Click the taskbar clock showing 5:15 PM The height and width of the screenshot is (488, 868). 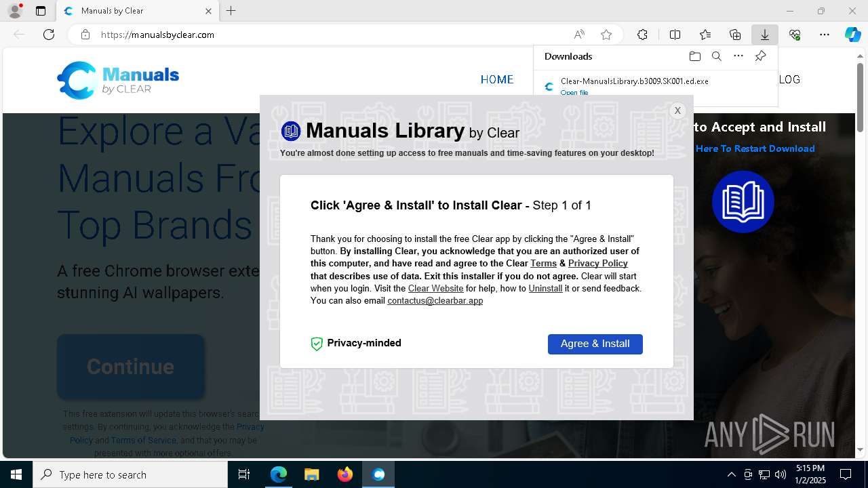810,474
